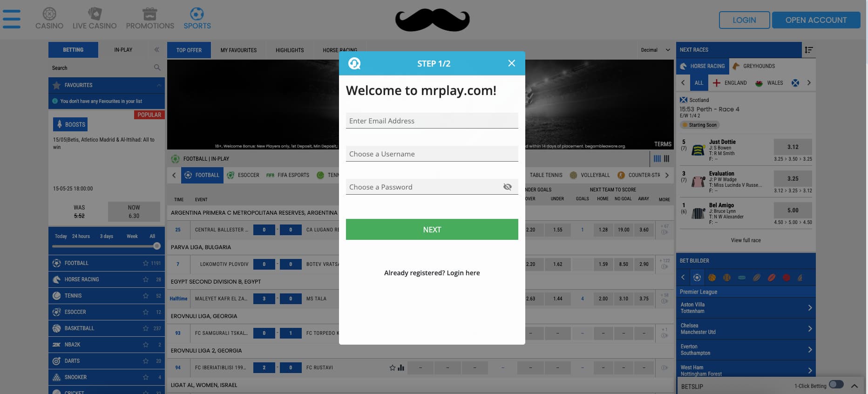The width and height of the screenshot is (868, 394).
Task: Favourite the Basketball star
Action: coord(146,328)
